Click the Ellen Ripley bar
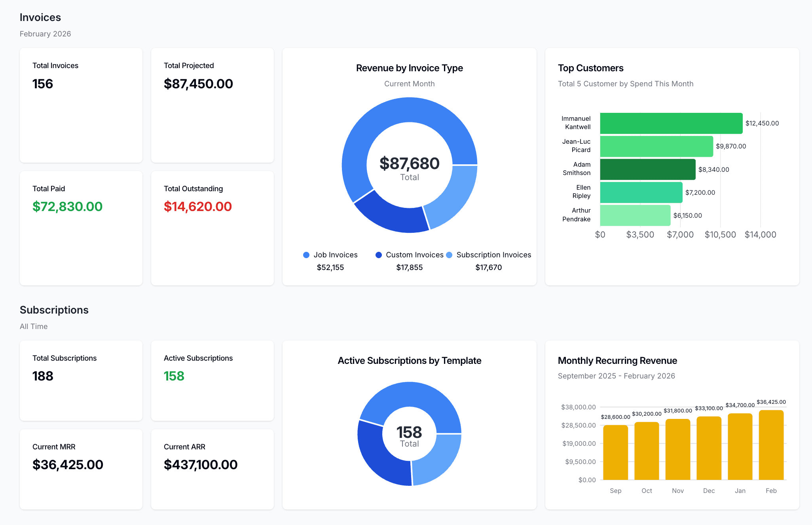 (641, 192)
